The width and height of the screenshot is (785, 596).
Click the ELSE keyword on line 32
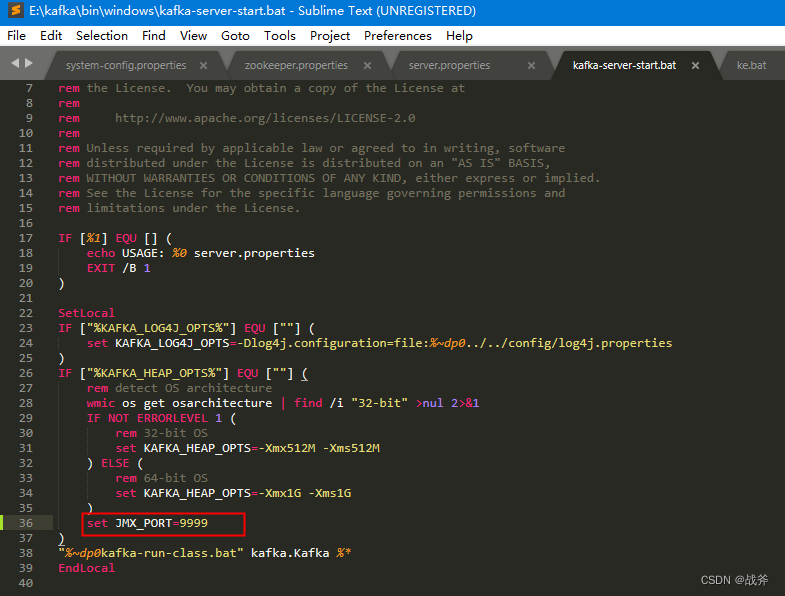pyautogui.click(x=115, y=463)
